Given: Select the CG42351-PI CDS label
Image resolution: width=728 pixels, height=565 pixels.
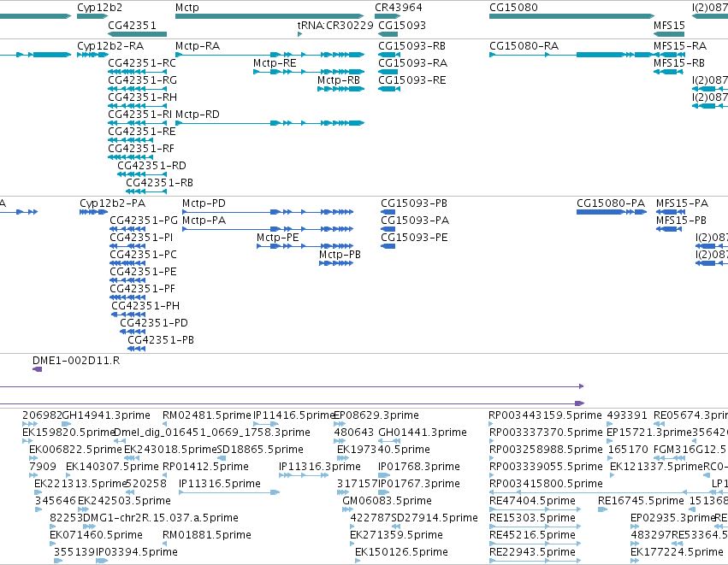Looking at the screenshot, I should point(141,238).
